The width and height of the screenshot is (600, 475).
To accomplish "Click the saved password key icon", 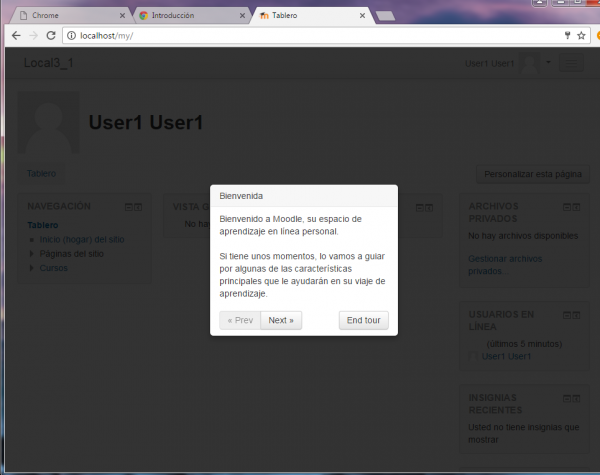I will coord(567,36).
